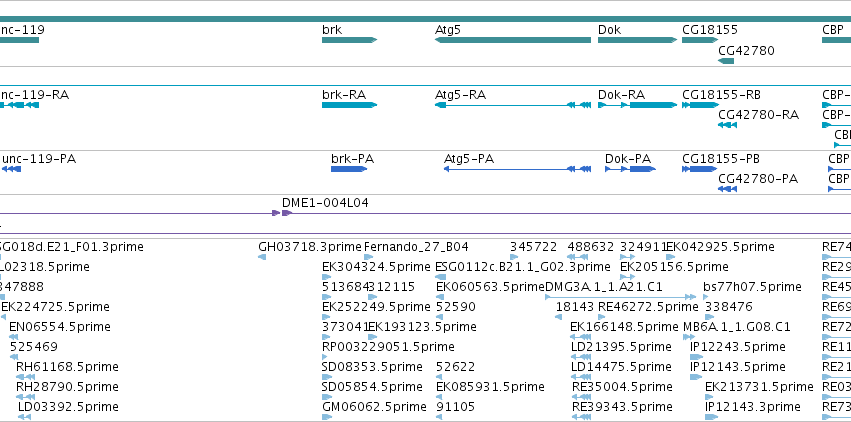Click the IP12243.5prime EST label
Screen dimensions: 851x422
(x=738, y=346)
